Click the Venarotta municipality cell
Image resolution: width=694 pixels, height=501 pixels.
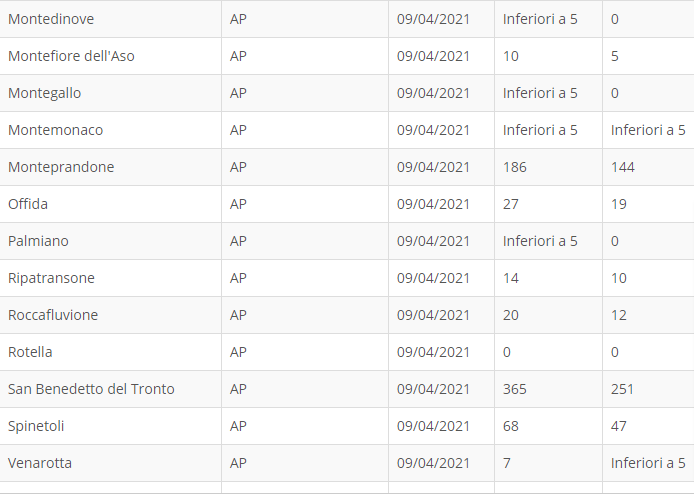pyautogui.click(x=40, y=463)
